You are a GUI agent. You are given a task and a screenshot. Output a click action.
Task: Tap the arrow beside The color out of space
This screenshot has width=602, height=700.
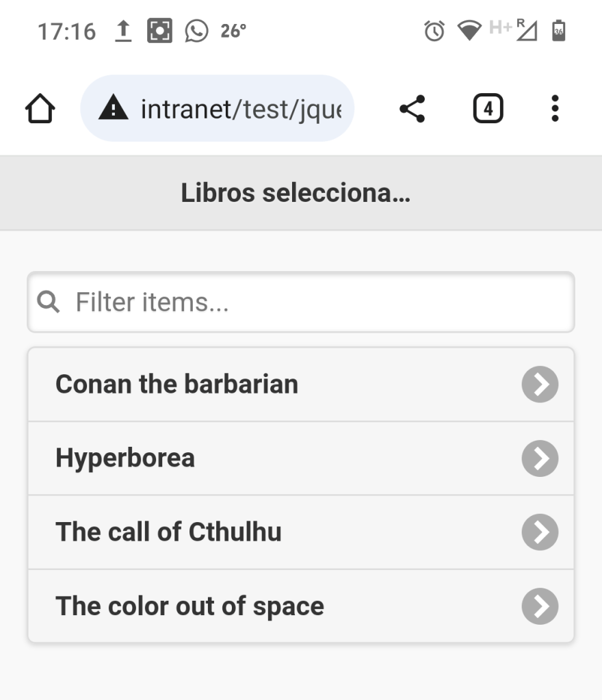pos(540,606)
